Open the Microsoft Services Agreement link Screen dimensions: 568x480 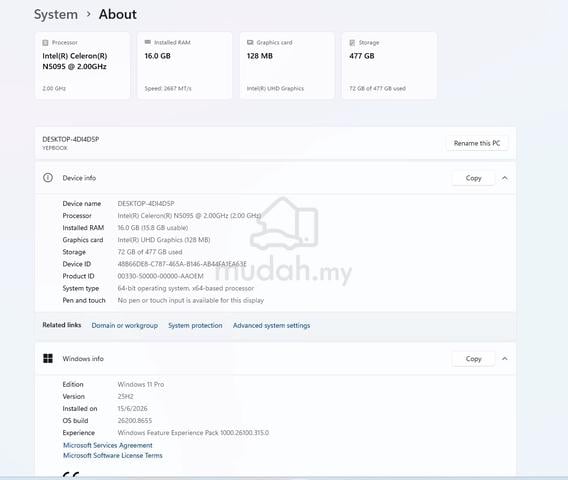(x=108, y=445)
